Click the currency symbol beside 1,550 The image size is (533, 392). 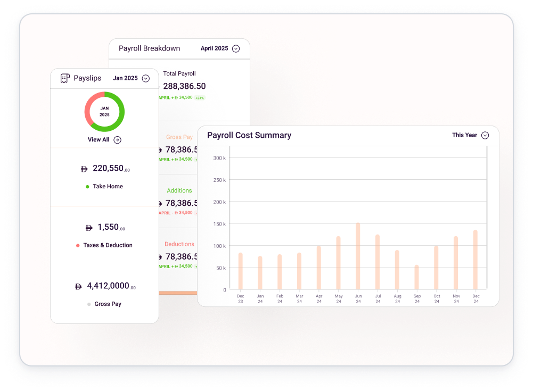point(89,228)
